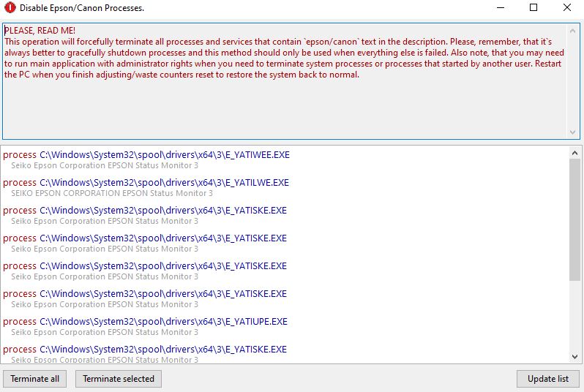Maximize the Disable Epson/Canon Processes window
584x392 pixels.
click(x=534, y=8)
